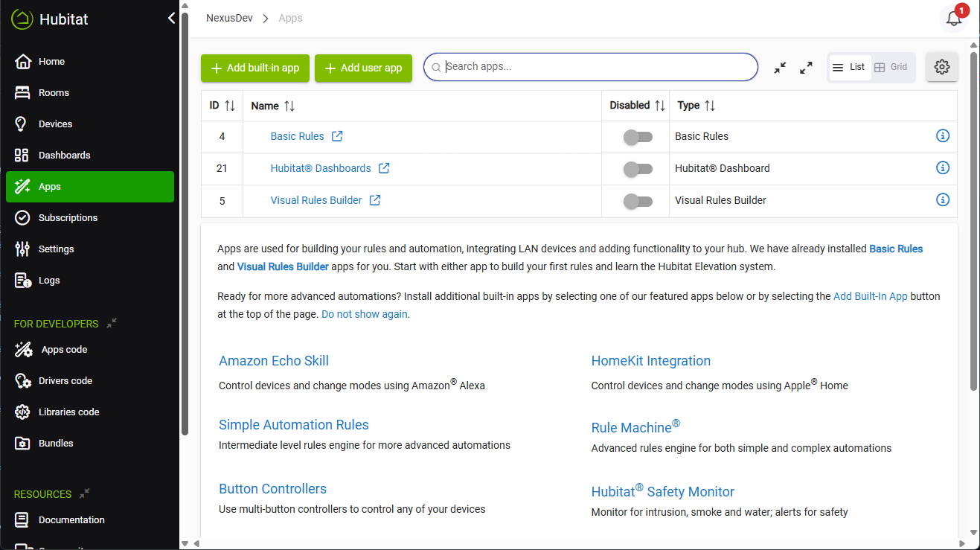Open Hubitat Dashboards external link icon
980x550 pixels.
click(384, 168)
